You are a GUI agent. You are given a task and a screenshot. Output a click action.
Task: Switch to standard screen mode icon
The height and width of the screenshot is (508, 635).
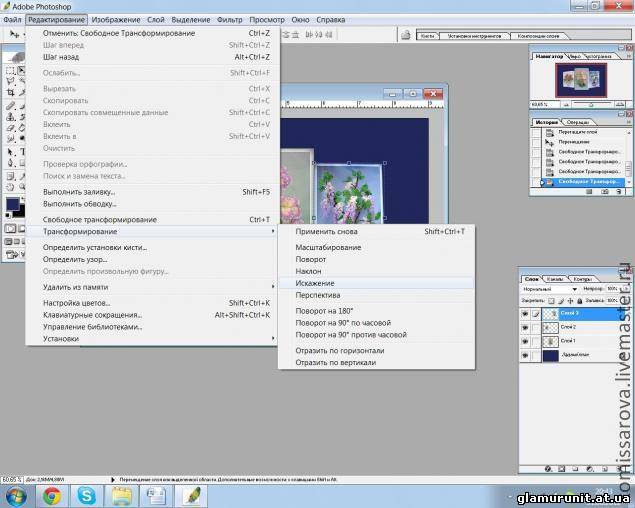8,241
